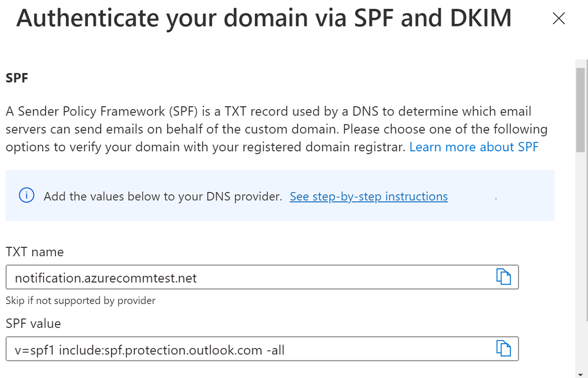Follow the See step-by-step instructions hyperlink

(368, 196)
